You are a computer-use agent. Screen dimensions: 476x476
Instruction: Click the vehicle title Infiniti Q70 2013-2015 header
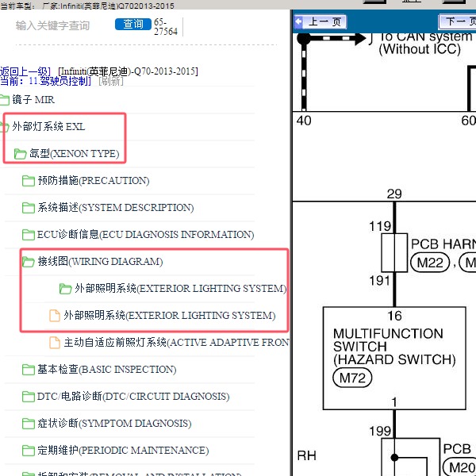[x=87, y=6]
